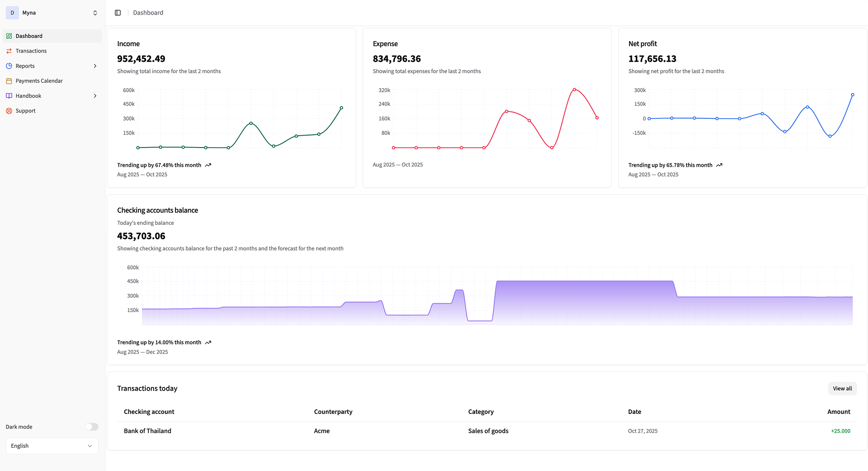Open Support via the help icon

click(x=9, y=111)
